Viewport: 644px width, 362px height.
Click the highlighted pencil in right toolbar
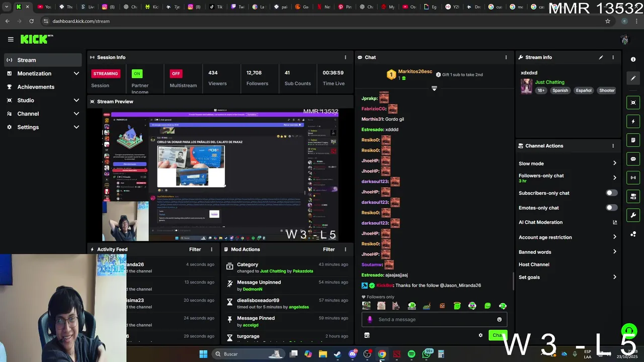[633, 78]
